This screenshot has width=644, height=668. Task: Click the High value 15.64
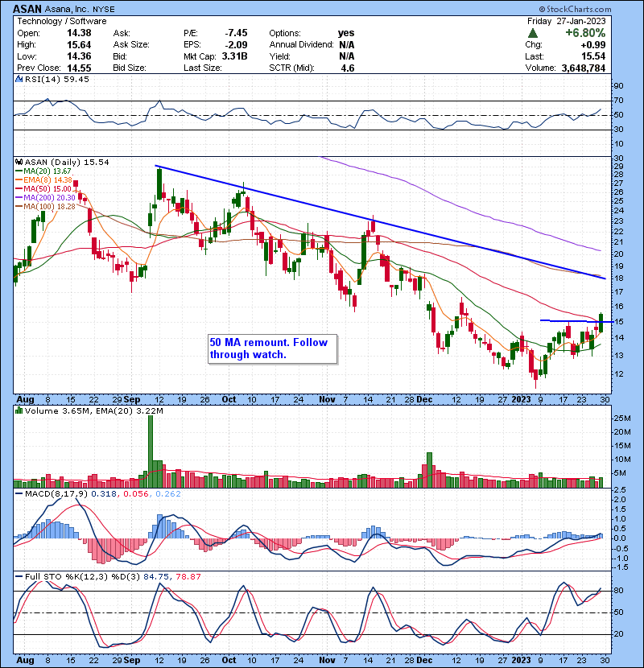point(79,45)
